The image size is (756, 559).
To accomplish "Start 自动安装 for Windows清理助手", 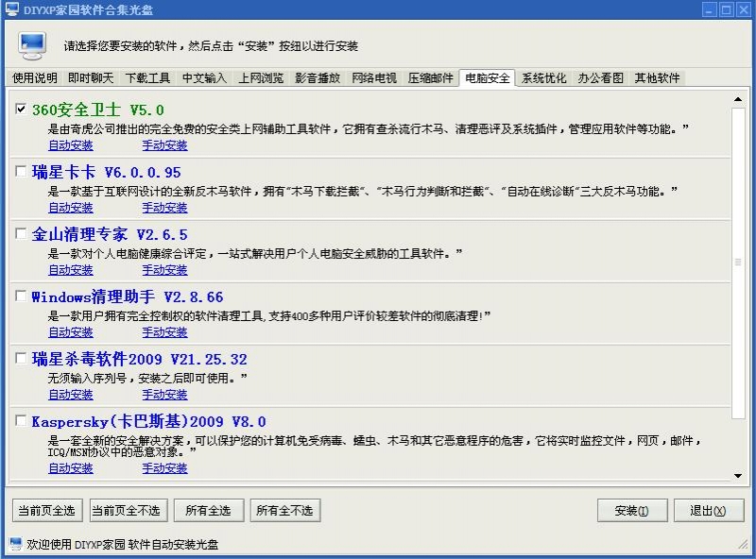I will [x=71, y=332].
